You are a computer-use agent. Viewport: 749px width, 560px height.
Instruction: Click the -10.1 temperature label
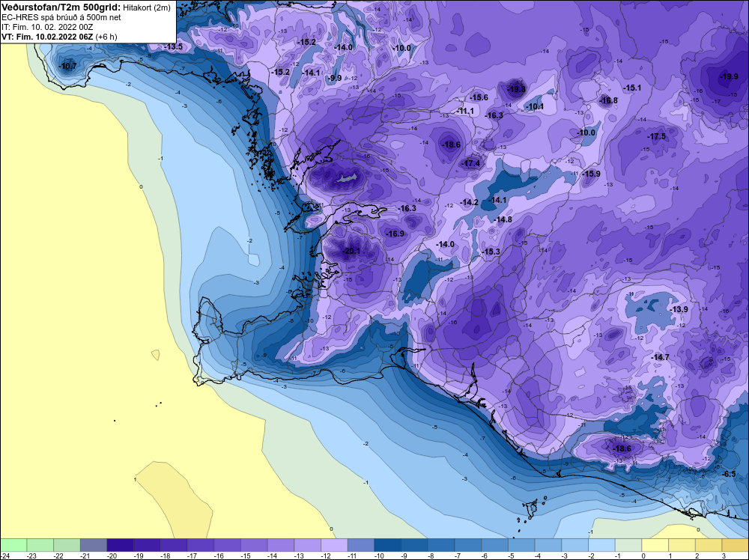pyautogui.click(x=535, y=106)
